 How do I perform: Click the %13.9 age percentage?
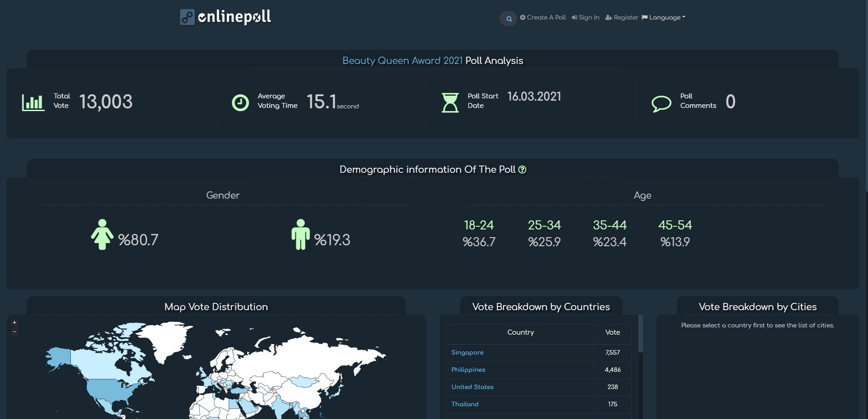[675, 242]
